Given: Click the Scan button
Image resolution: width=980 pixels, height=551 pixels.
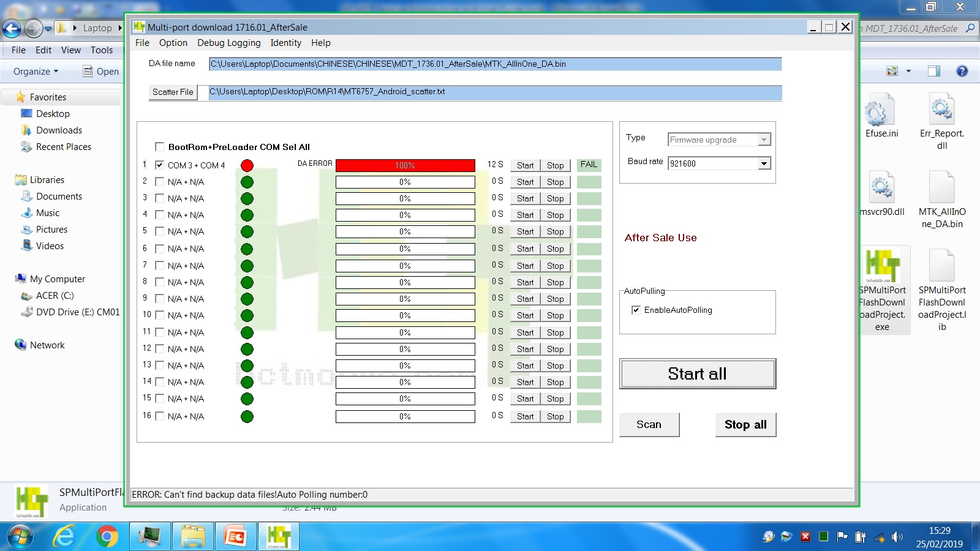Looking at the screenshot, I should [649, 424].
